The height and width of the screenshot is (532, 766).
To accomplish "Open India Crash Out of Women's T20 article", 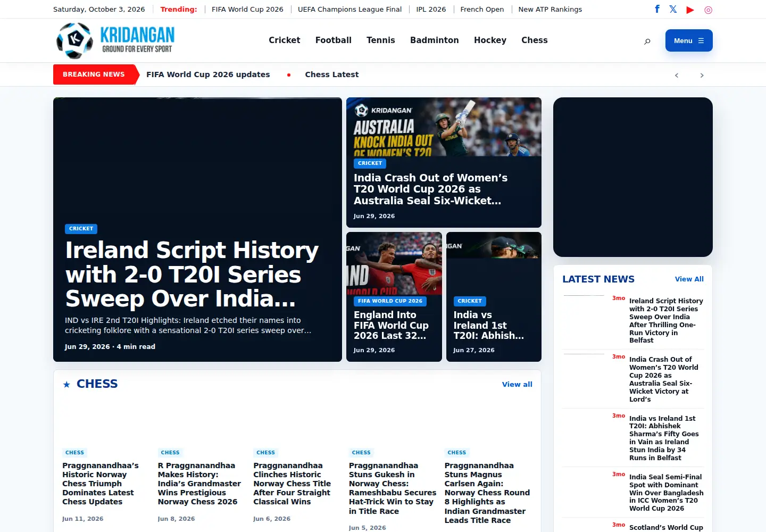I will click(x=430, y=189).
